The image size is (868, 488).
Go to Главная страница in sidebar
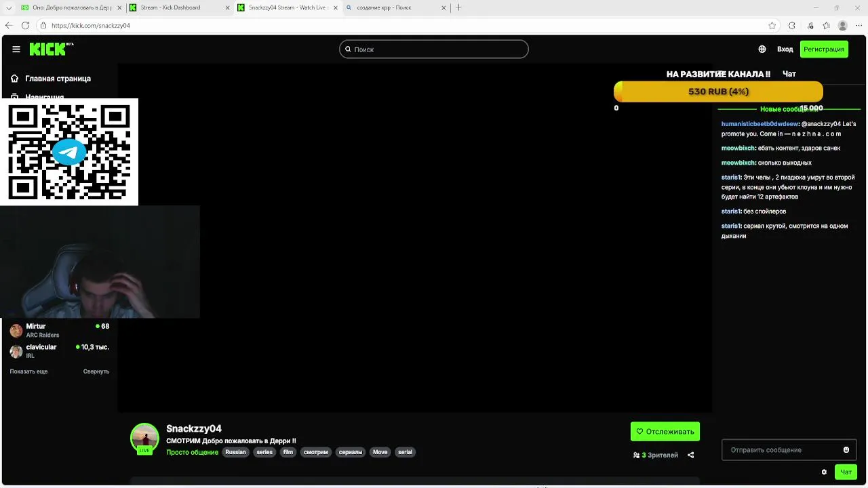pyautogui.click(x=58, y=79)
